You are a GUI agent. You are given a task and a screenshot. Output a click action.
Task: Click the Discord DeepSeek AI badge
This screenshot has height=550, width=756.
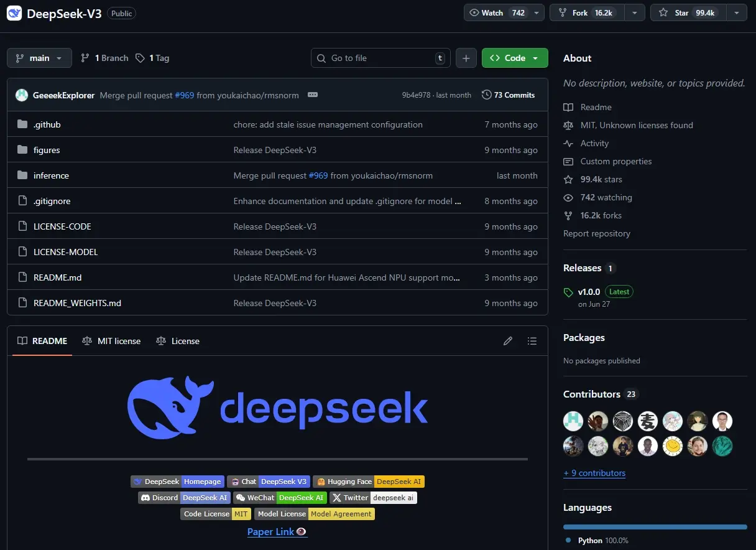184,498
